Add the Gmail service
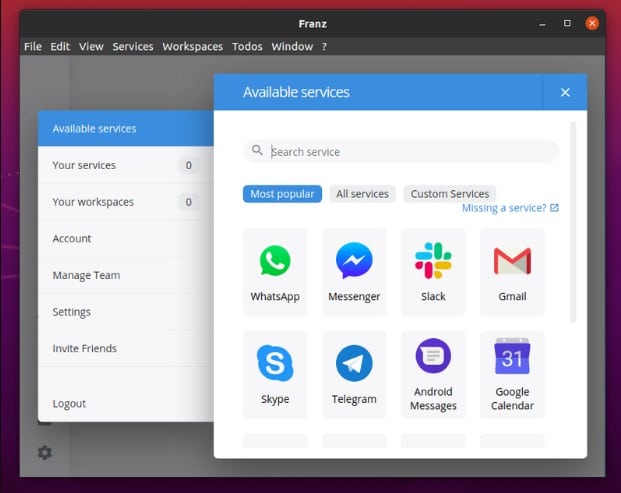 [x=512, y=272]
